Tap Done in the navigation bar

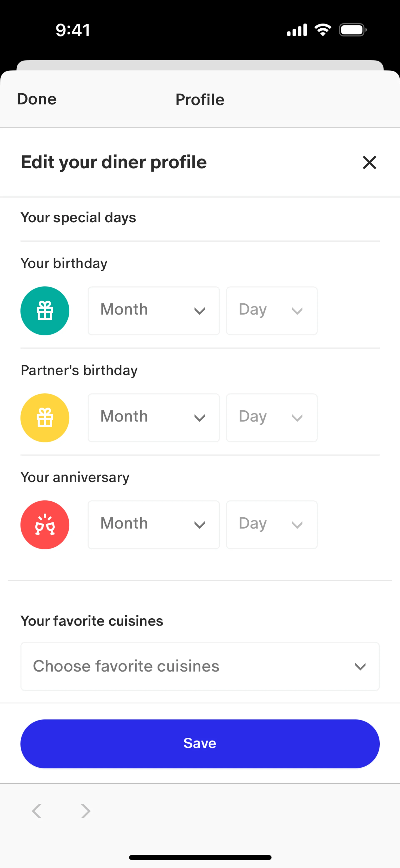tap(37, 99)
